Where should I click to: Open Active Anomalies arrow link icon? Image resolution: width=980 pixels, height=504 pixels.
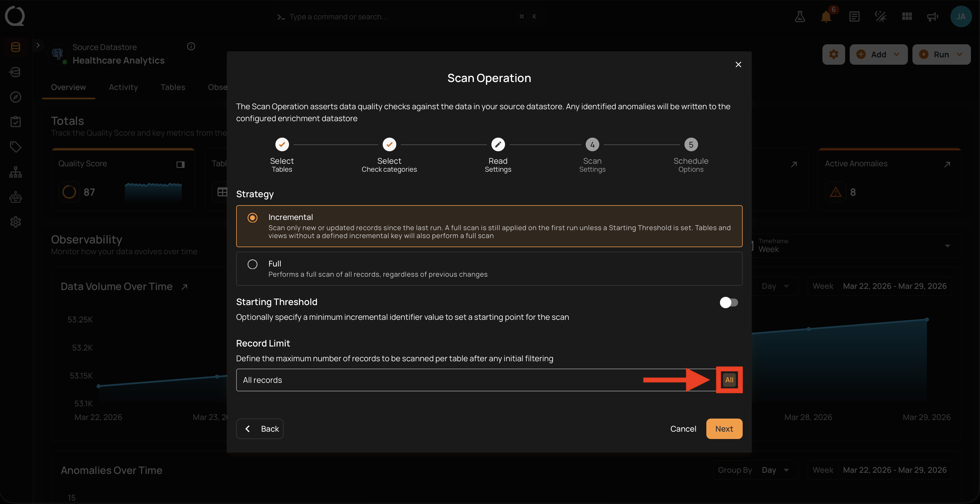tap(947, 164)
